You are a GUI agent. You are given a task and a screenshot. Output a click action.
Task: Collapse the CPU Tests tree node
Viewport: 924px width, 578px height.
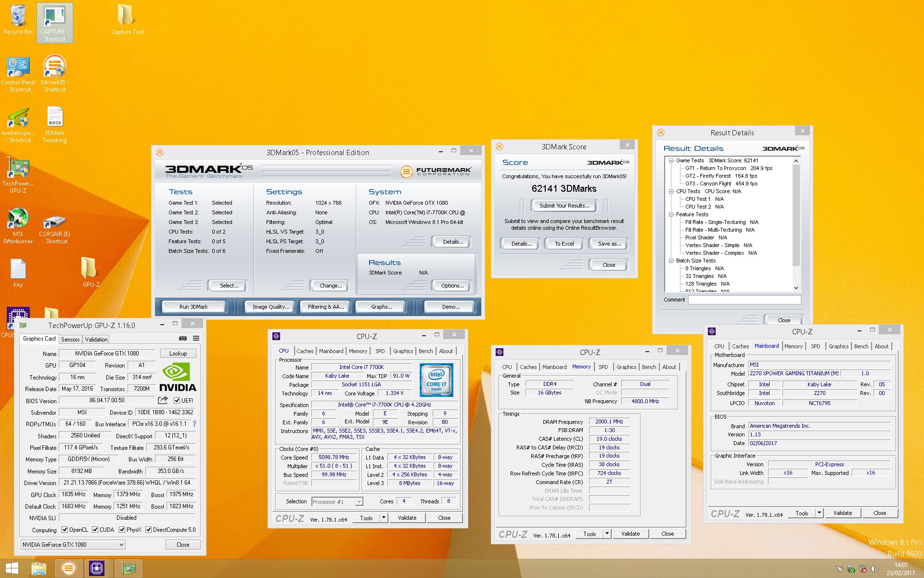[671, 191]
